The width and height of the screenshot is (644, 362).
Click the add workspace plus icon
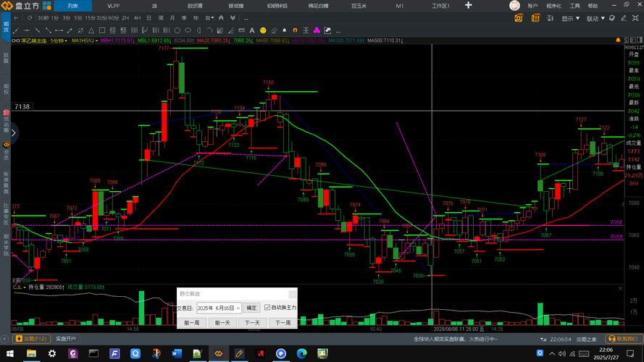[468, 5]
